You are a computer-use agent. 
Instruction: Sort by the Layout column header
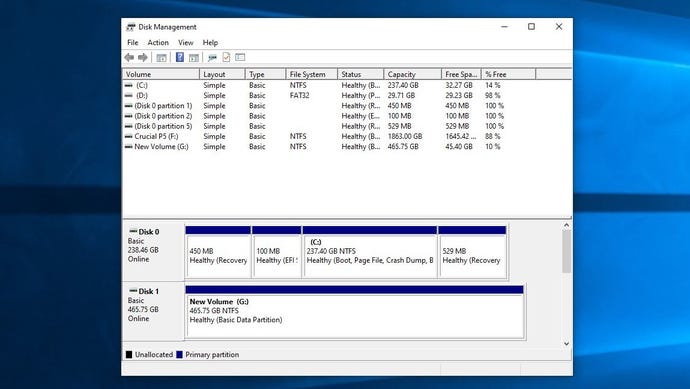click(x=222, y=74)
